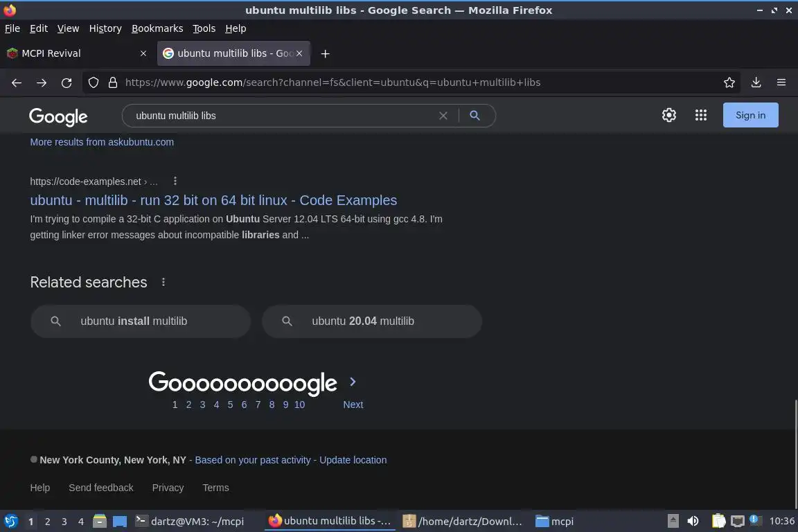Switch to workspace 3 in taskbar

point(64,522)
